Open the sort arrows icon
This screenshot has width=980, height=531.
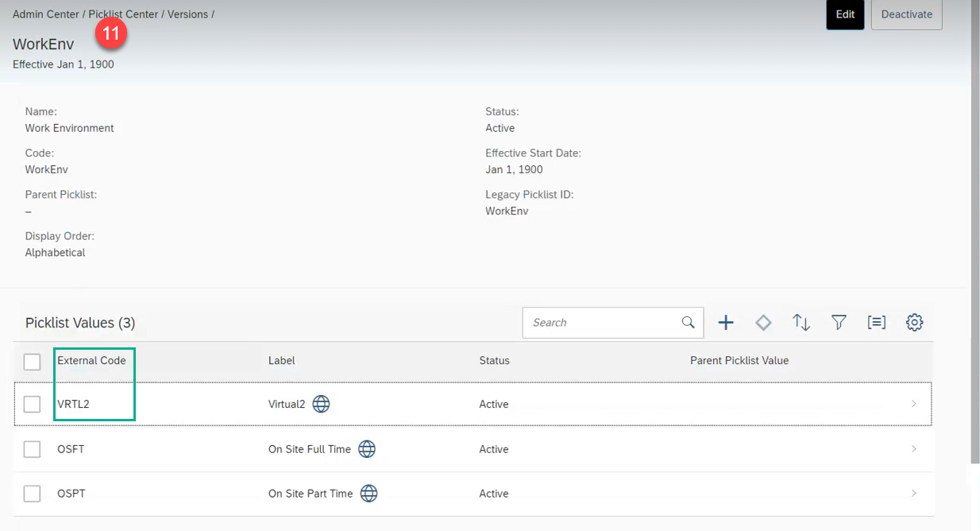(801, 322)
